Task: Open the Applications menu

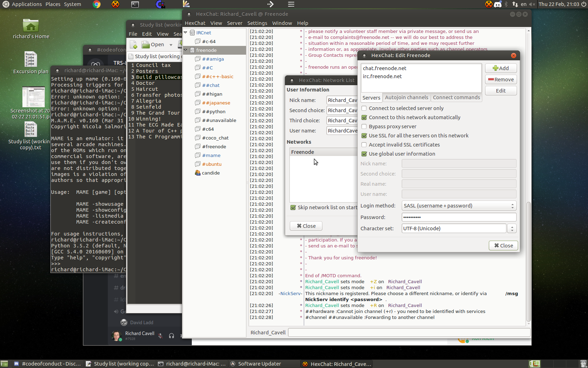Action: [x=27, y=4]
